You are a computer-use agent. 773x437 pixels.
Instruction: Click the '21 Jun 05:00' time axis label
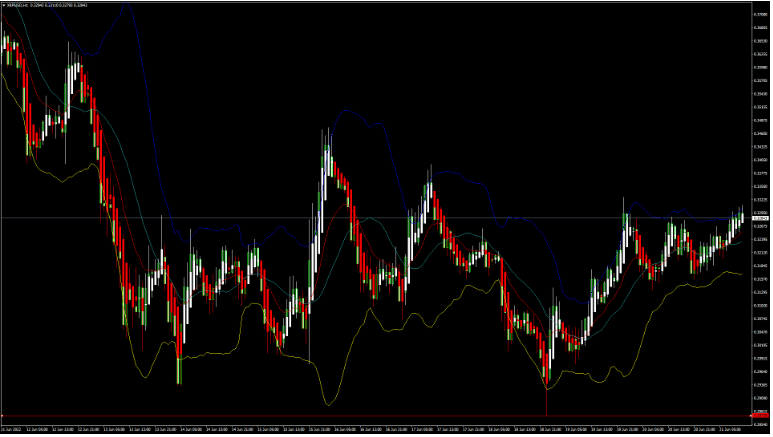pyautogui.click(x=731, y=430)
